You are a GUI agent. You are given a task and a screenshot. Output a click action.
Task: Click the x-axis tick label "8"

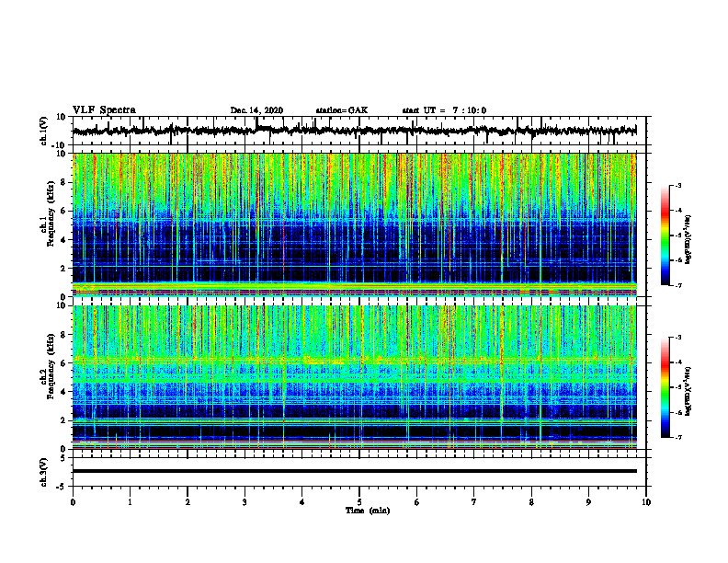tap(531, 502)
